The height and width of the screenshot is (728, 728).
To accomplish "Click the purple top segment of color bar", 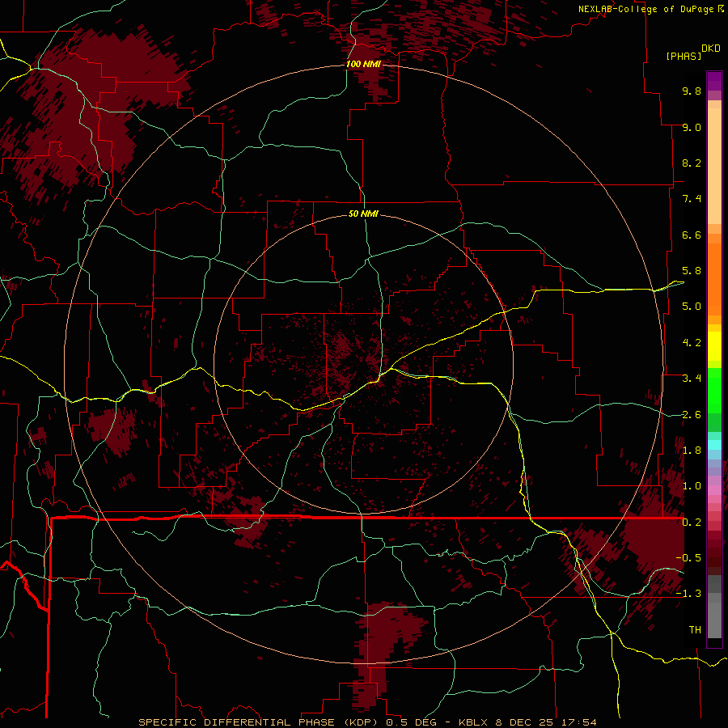I will [x=714, y=81].
